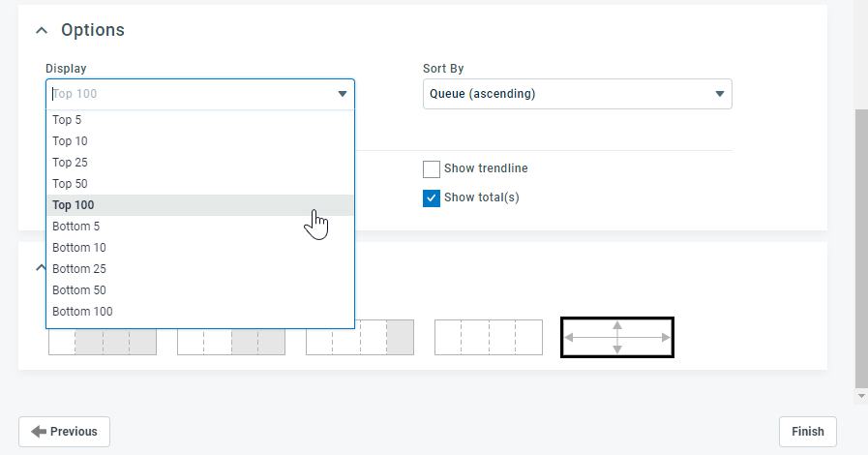Click the Finish button
The height and width of the screenshot is (455, 868).
click(x=807, y=432)
